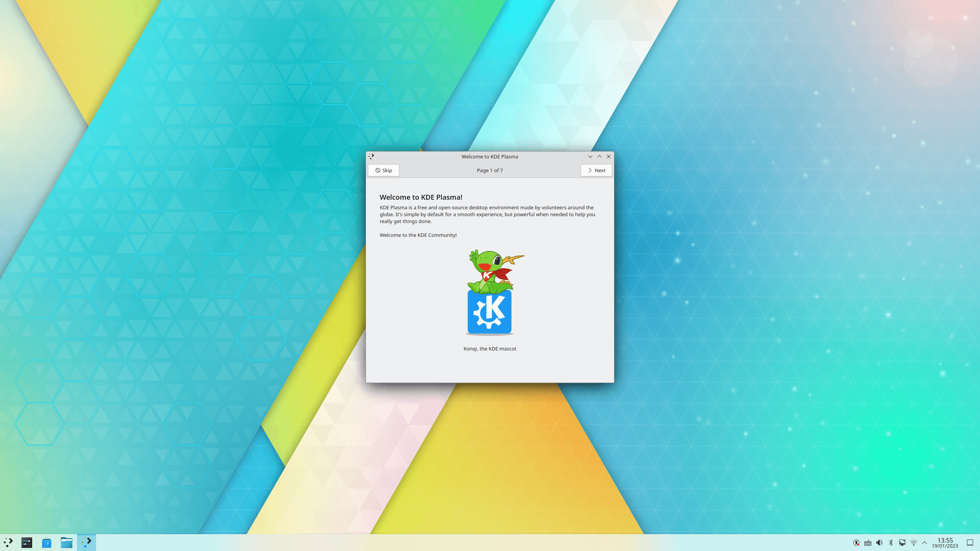Click Skip to dismiss the welcome wizard
Screen dimensions: 980x551
point(383,170)
